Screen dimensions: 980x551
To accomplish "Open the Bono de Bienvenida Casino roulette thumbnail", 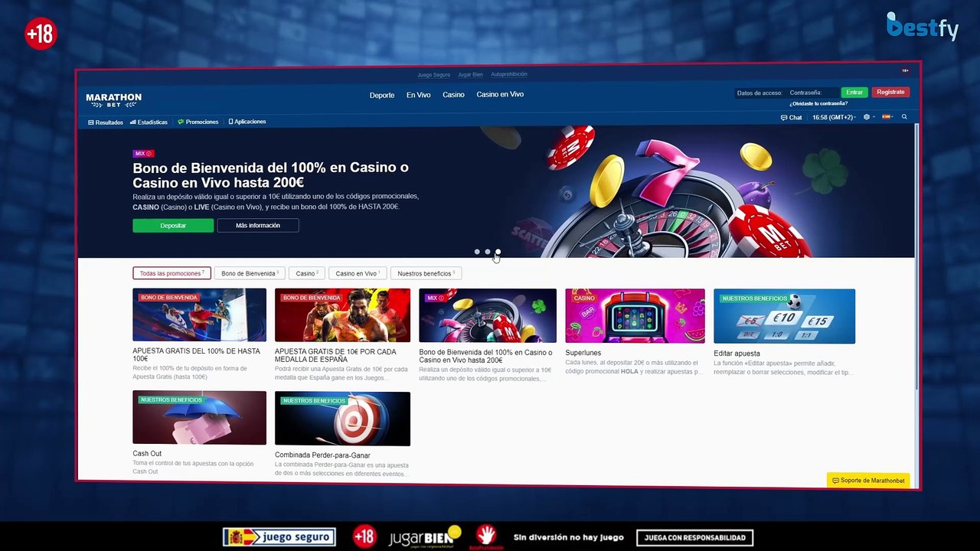I will (x=488, y=316).
